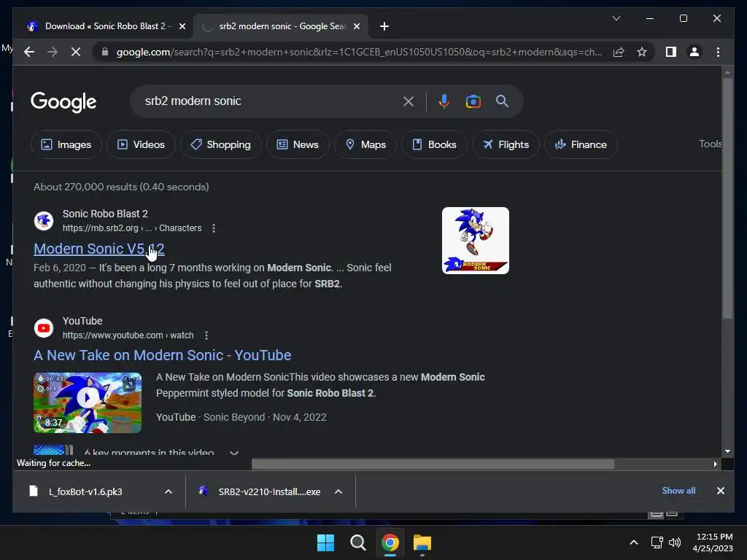Viewport: 747px width, 560px height.
Task: Clear the Google search box text
Action: (409, 101)
